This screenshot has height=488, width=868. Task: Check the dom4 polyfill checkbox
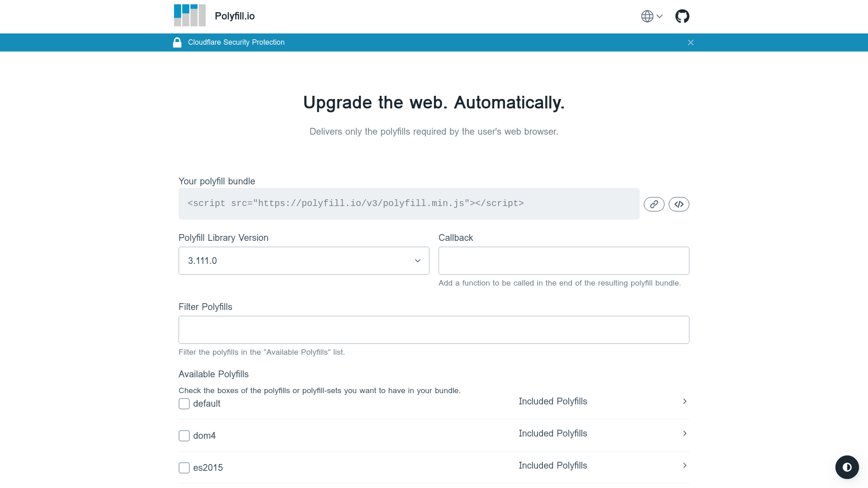[x=184, y=436]
